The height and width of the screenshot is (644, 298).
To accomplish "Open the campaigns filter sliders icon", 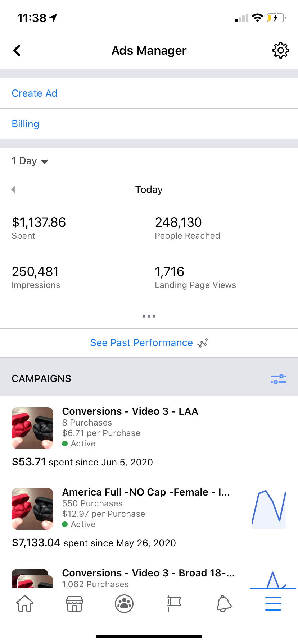I will (278, 379).
